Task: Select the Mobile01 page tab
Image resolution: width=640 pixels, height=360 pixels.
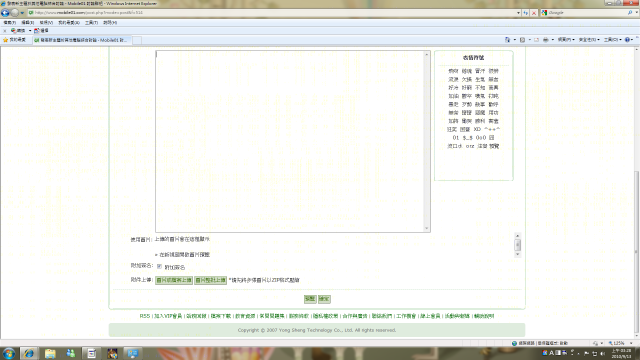Action: pos(82,40)
